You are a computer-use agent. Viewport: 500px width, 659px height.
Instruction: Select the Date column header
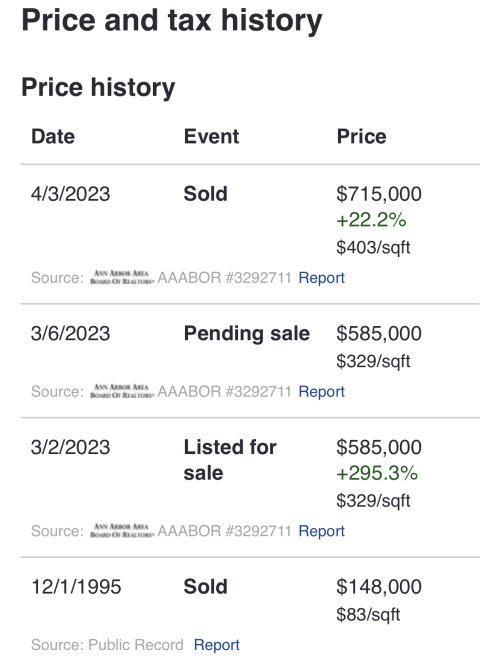click(53, 137)
